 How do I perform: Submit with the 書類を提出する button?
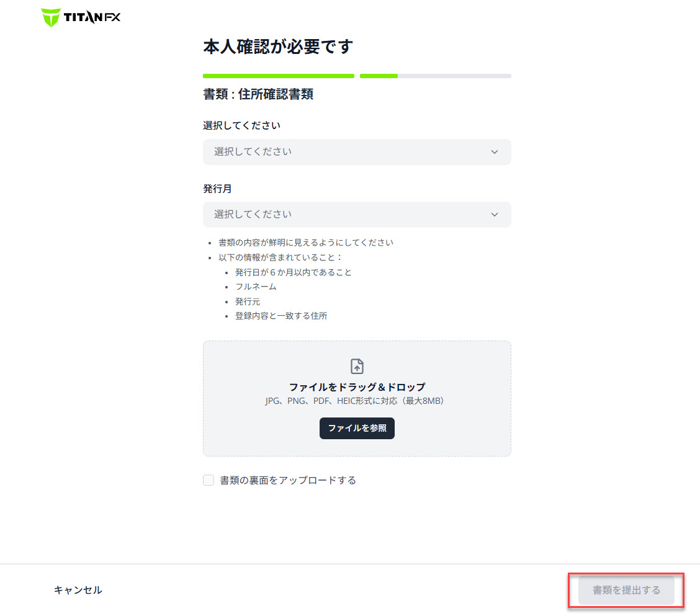coord(626,590)
